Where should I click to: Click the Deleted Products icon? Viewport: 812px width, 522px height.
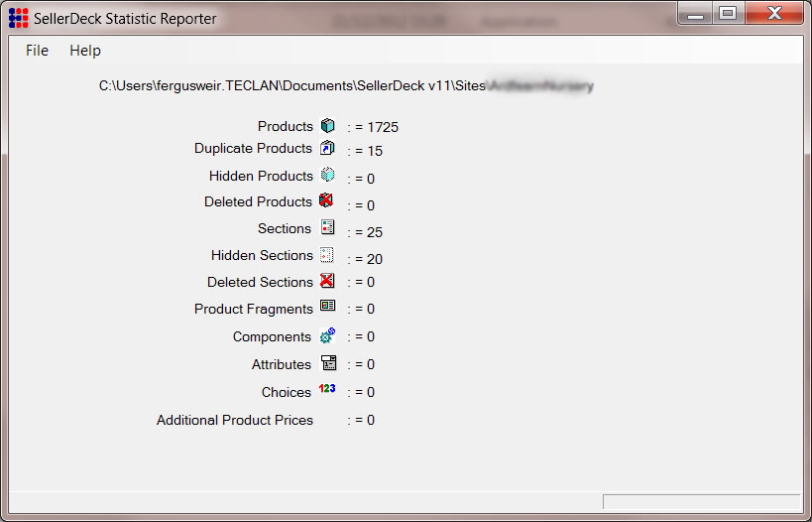pos(326,200)
